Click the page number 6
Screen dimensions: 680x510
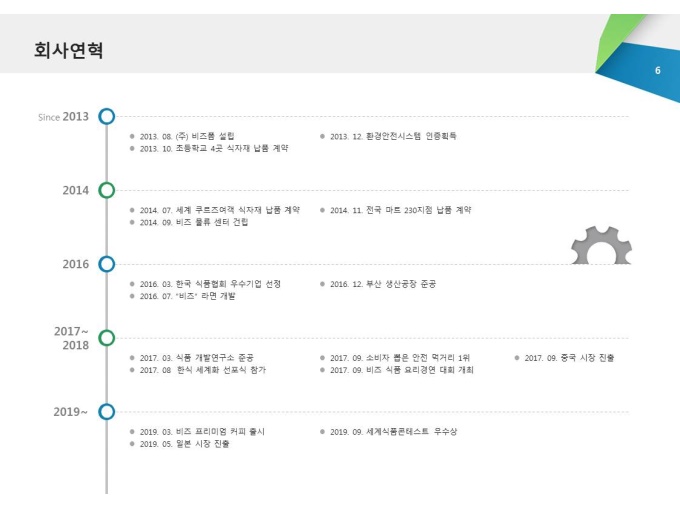657,70
